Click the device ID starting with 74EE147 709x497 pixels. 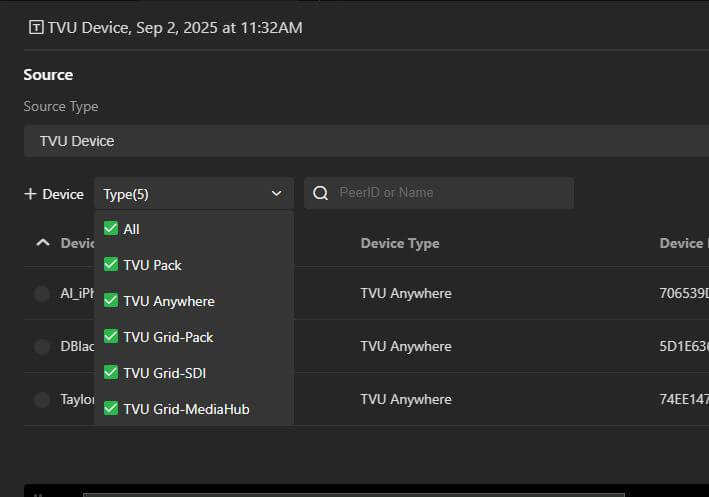pos(683,399)
